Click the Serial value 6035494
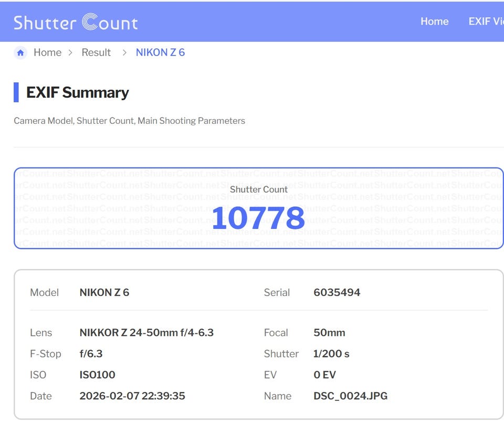This screenshot has height=421, width=504. tap(337, 292)
